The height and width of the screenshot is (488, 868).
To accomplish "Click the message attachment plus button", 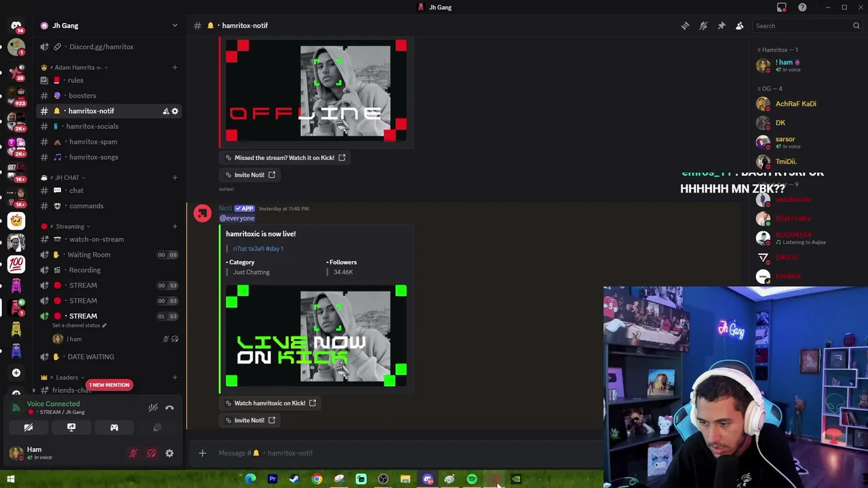I will pos(202,453).
